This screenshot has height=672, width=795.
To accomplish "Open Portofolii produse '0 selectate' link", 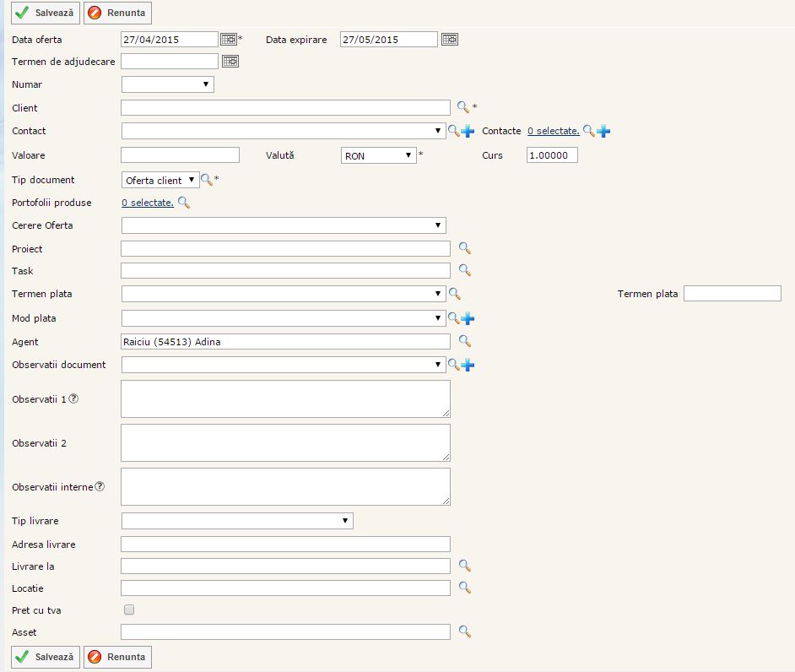I will [x=148, y=203].
